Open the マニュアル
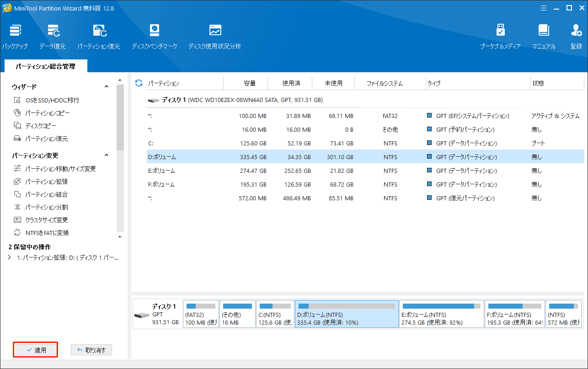The width and height of the screenshot is (588, 369). point(544,37)
